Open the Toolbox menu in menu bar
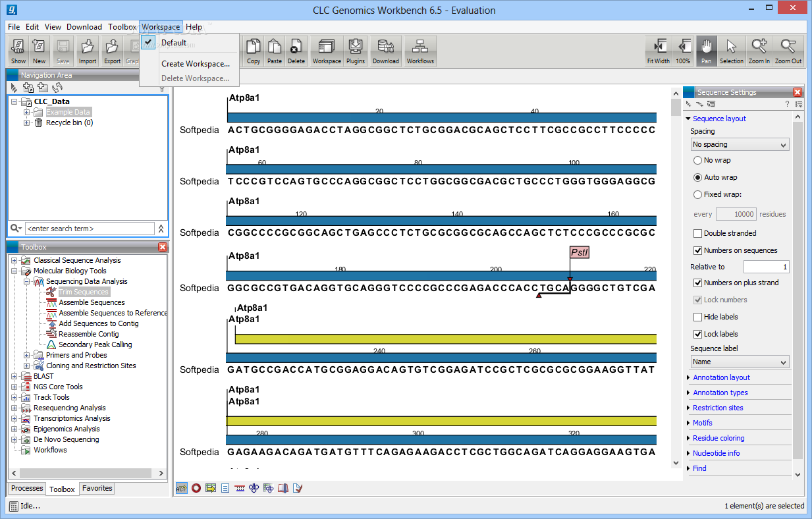The width and height of the screenshot is (812, 519). tap(122, 27)
